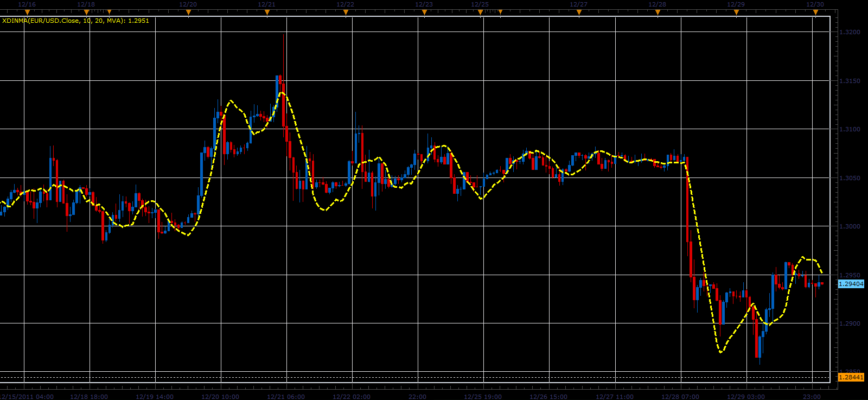
Task: Click the 1.3000 price axis label
Action: point(850,226)
